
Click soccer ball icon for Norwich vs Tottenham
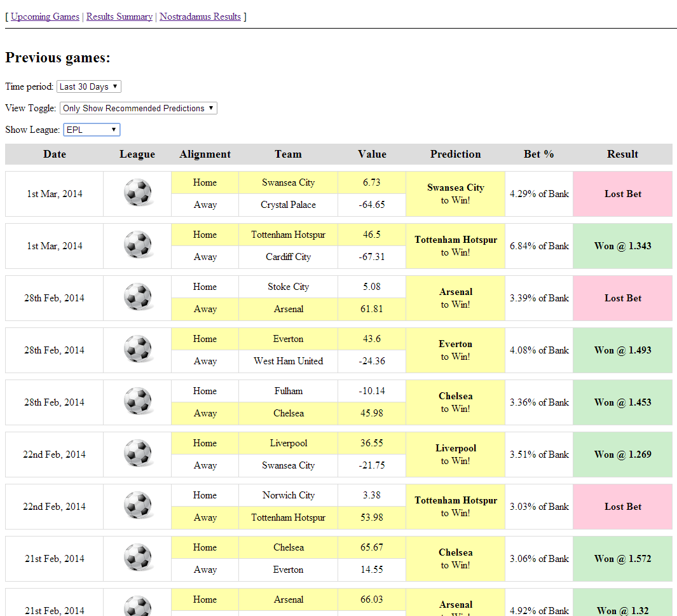(138, 505)
